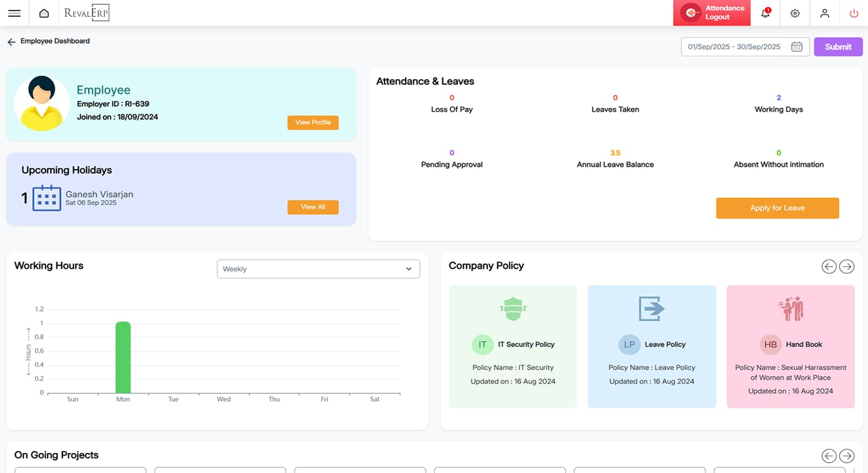Click the back arrow beside Employee Dashboard
Viewport: 868px width, 473px height.
point(11,42)
